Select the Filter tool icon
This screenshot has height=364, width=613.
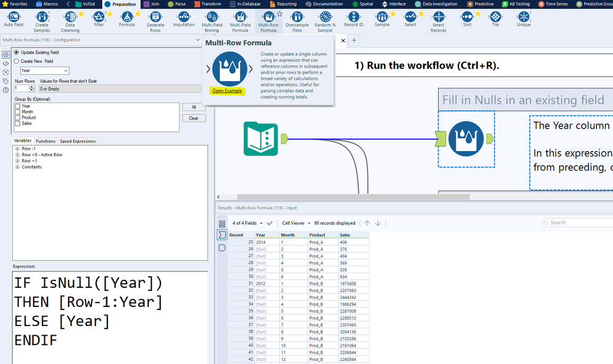[x=99, y=17]
